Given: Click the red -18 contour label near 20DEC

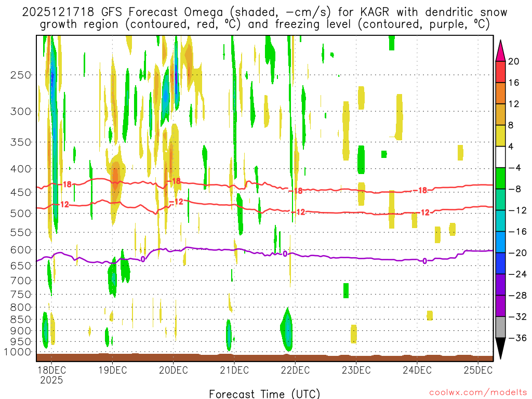Looking at the screenshot, I should [175, 181].
